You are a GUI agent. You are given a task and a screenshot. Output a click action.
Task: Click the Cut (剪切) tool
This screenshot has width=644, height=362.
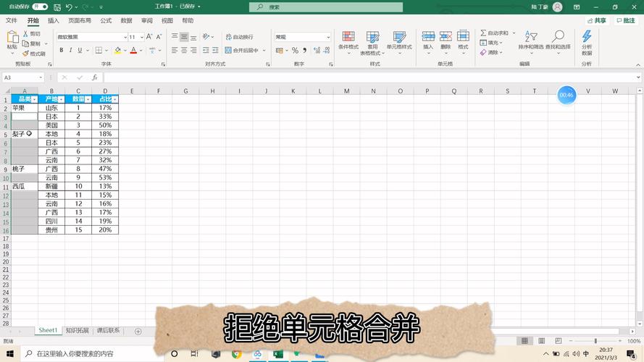(32, 33)
